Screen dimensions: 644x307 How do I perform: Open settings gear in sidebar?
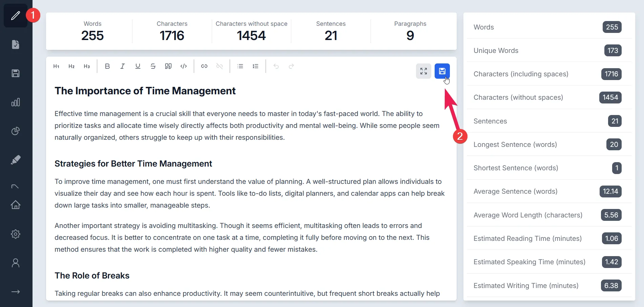tap(16, 234)
